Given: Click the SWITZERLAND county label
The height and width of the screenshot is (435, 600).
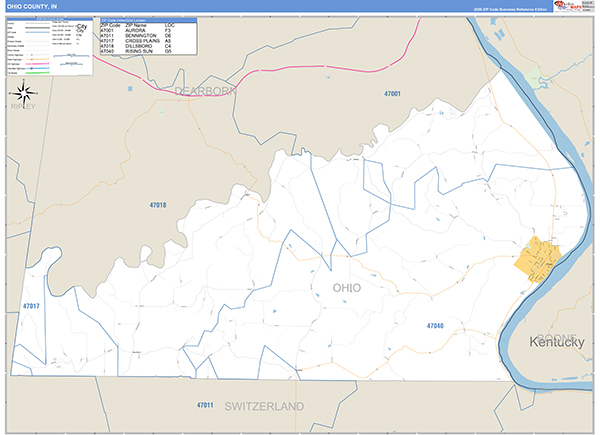Looking at the screenshot, I should pyautogui.click(x=264, y=407).
